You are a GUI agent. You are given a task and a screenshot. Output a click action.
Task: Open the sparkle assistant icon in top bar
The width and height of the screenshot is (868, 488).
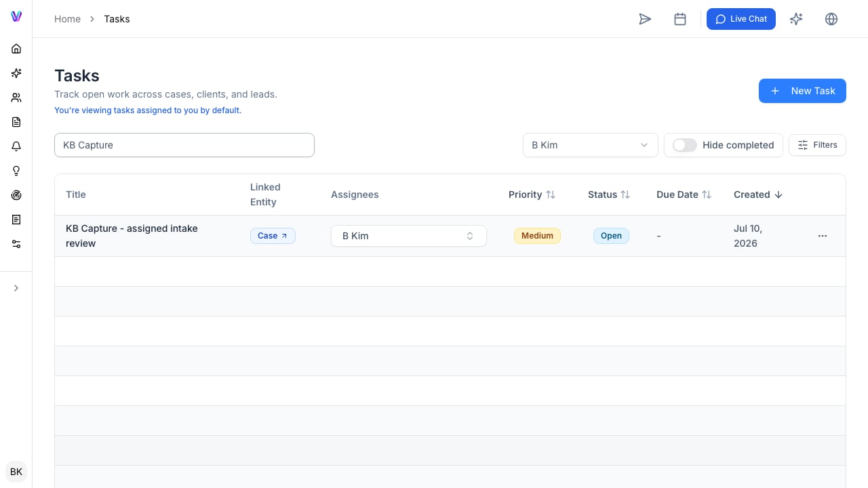(x=796, y=19)
